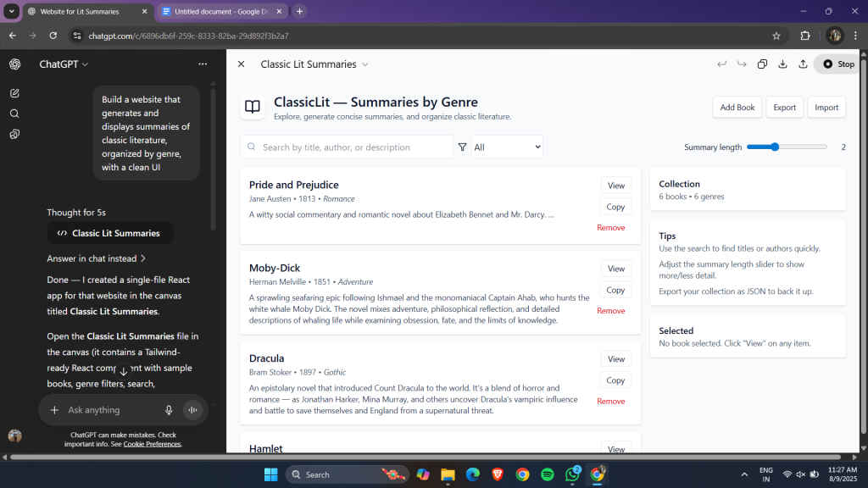
Task: Click the microphone dictation icon
Action: click(x=169, y=410)
